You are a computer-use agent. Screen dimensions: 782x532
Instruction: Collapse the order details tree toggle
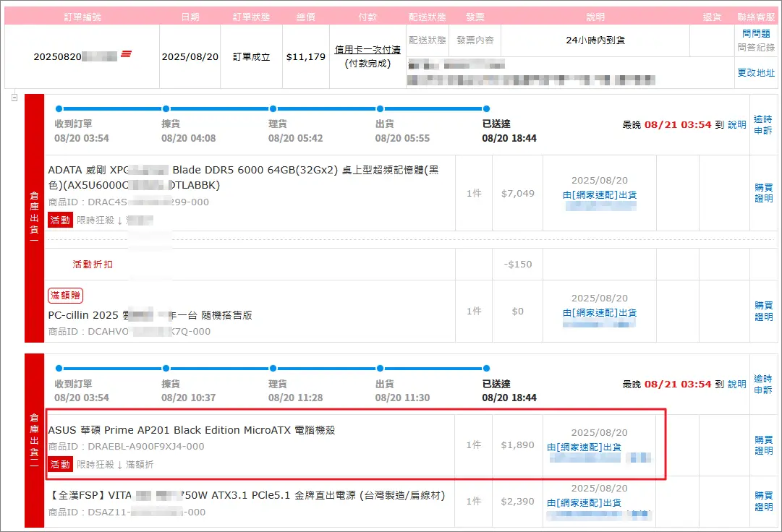[14, 98]
